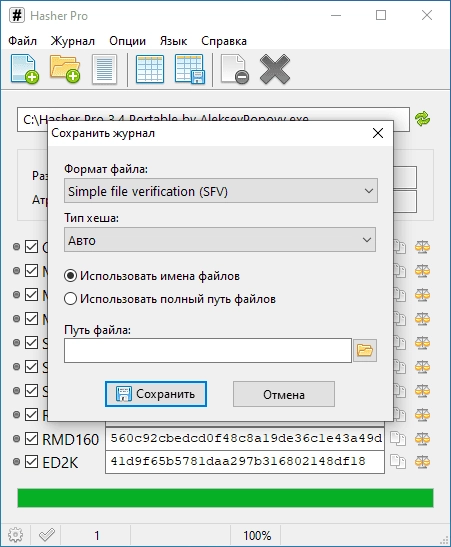Image resolution: width=451 pixels, height=547 pixels.
Task: Maximize the Hasher Pro window
Action: coord(381,15)
